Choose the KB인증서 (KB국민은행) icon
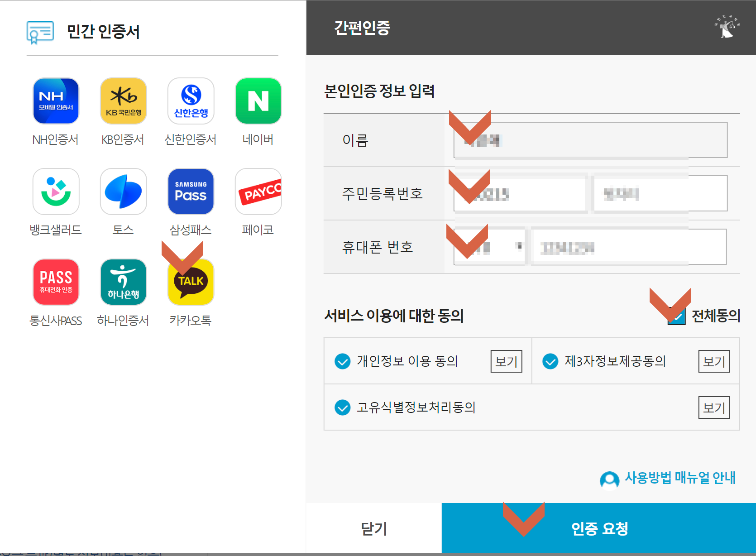 123,101
